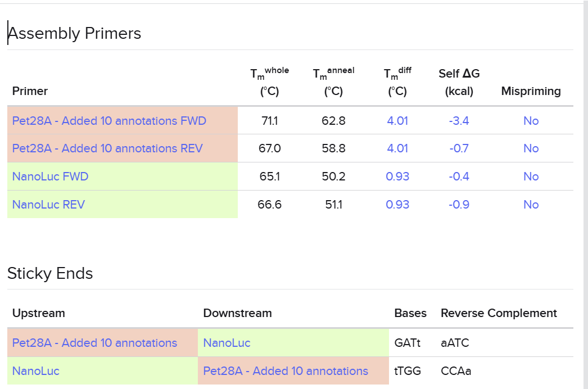The height and width of the screenshot is (389, 588).
Task: Open Pet28A - Added 10 annotations FWD primer
Action: [109, 121]
